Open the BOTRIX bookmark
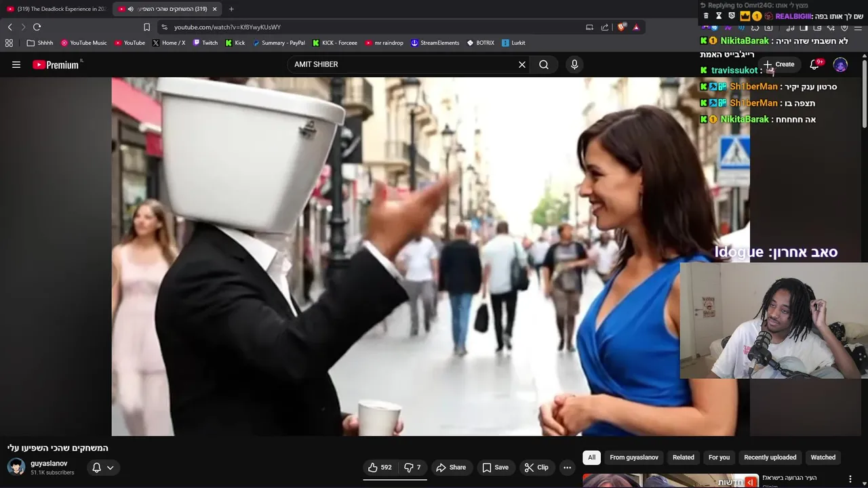Screen dimensions: 868x488 481,43
